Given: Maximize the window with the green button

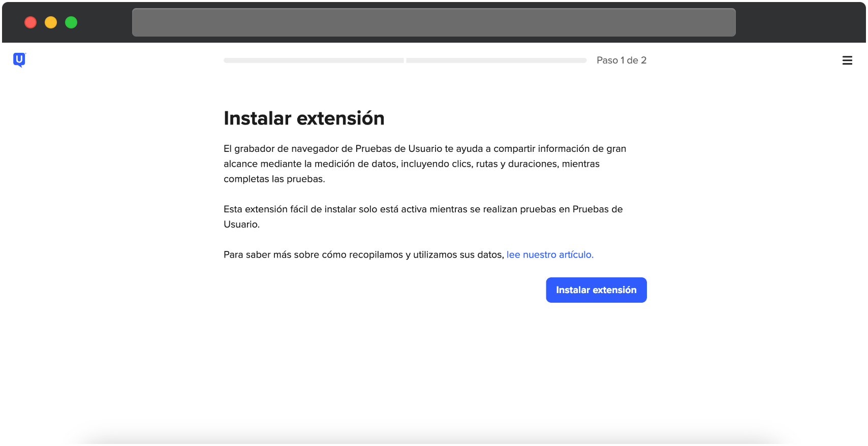Looking at the screenshot, I should [71, 22].
